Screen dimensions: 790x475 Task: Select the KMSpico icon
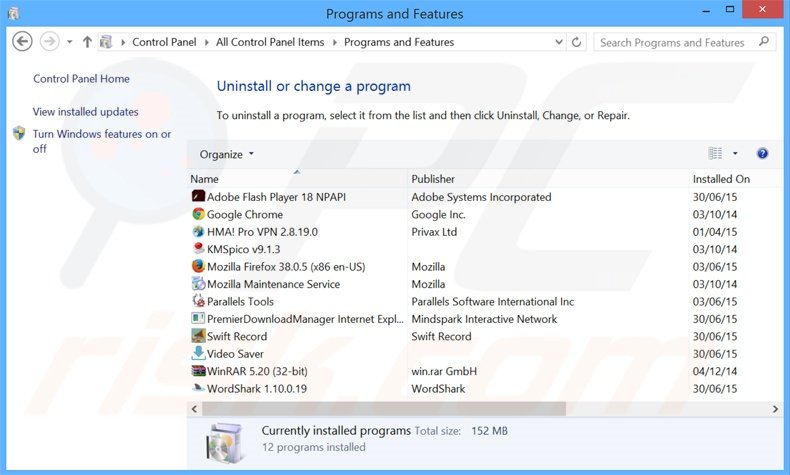pos(199,248)
